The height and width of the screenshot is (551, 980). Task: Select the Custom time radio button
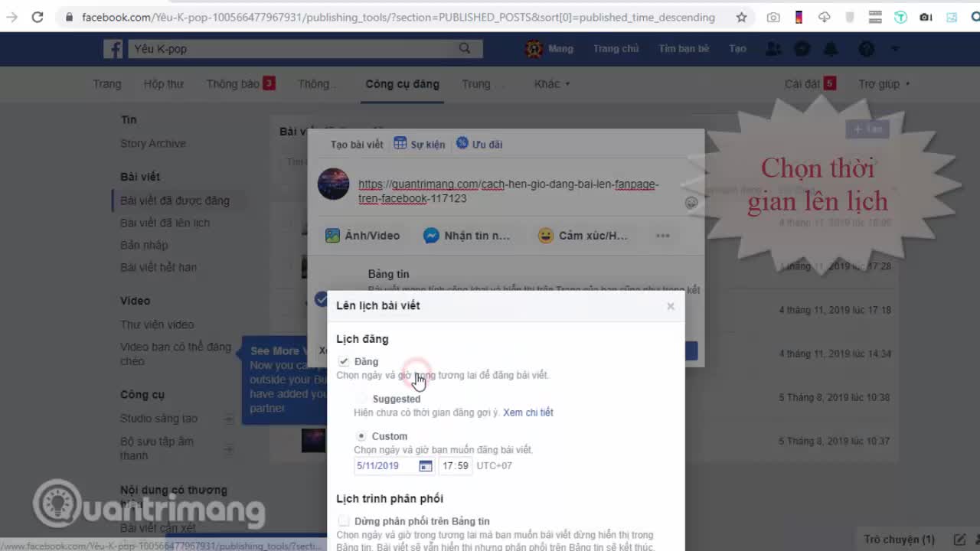[361, 436]
